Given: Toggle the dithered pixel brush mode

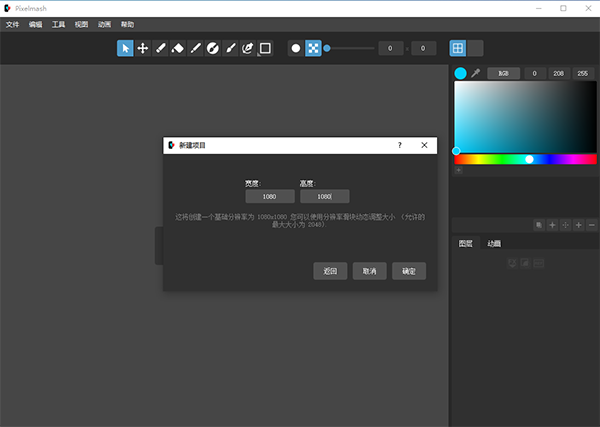Looking at the screenshot, I should (x=313, y=48).
